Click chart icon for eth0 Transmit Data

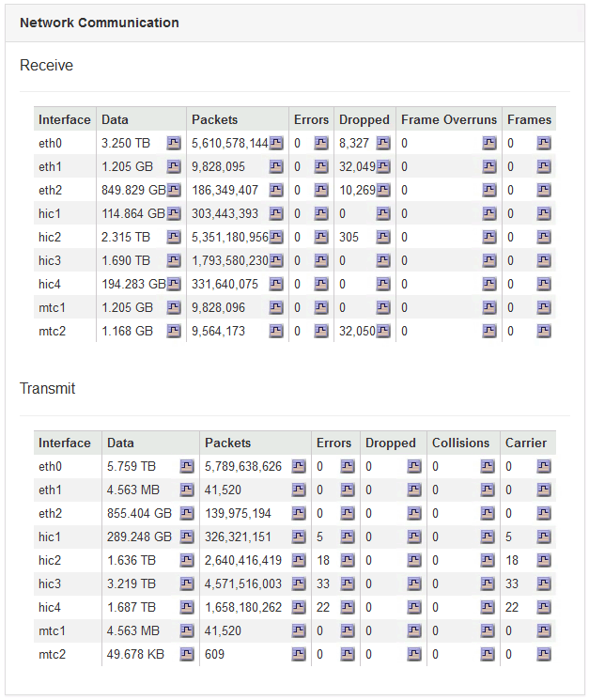(x=187, y=466)
